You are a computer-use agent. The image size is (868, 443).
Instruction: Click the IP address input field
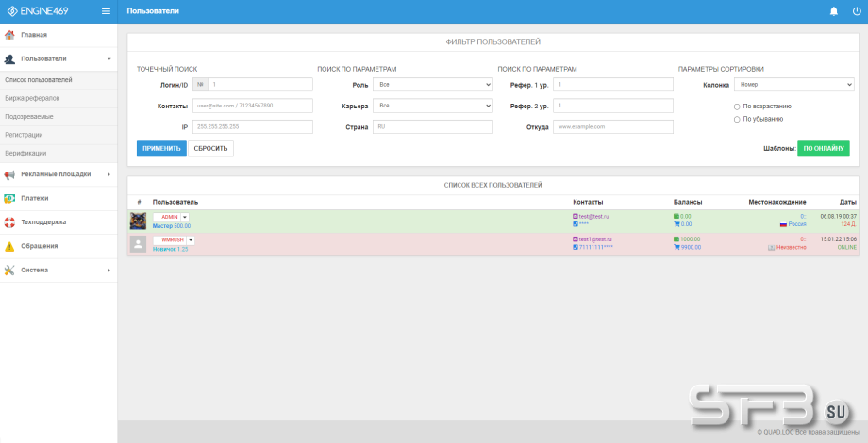coord(252,126)
